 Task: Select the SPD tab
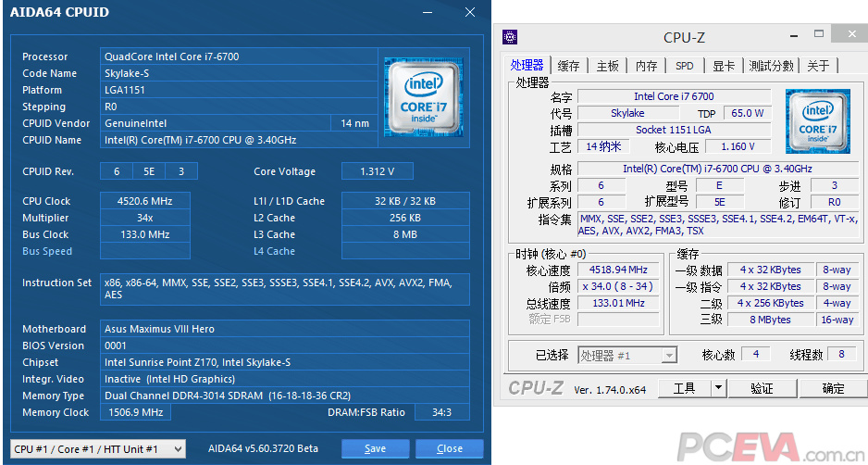click(684, 66)
